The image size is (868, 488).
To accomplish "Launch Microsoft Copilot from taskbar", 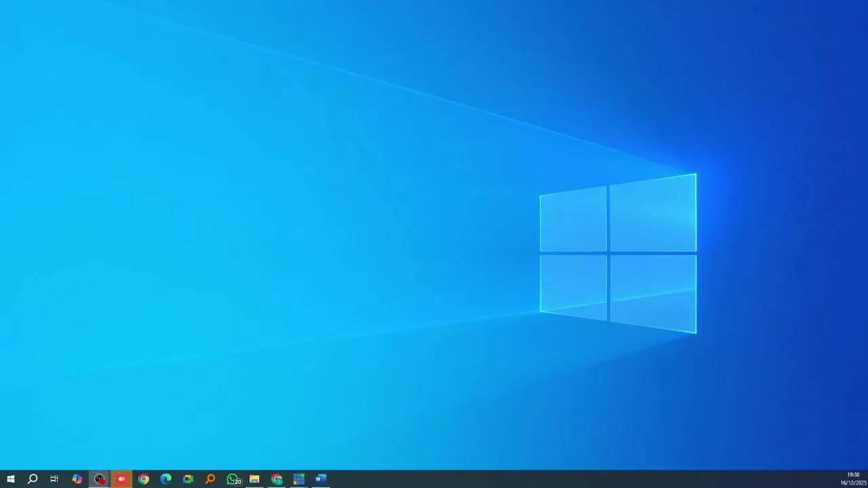I will [77, 479].
